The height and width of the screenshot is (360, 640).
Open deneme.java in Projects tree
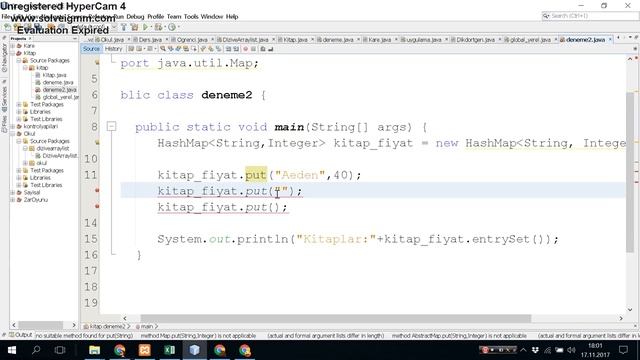[58, 82]
